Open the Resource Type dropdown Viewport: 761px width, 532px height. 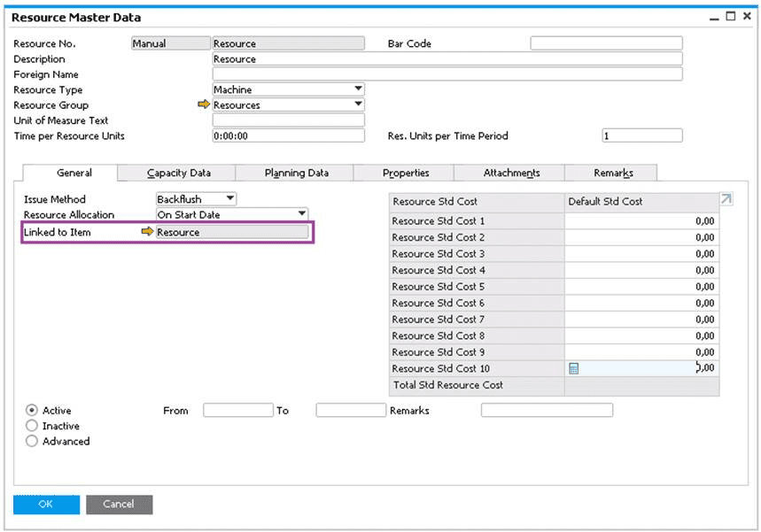point(358,89)
